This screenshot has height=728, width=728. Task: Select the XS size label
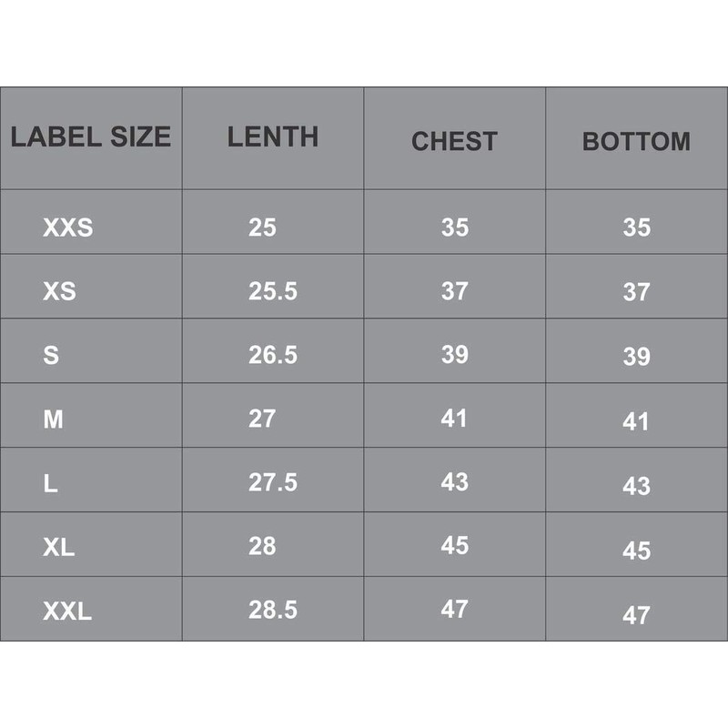tap(59, 292)
